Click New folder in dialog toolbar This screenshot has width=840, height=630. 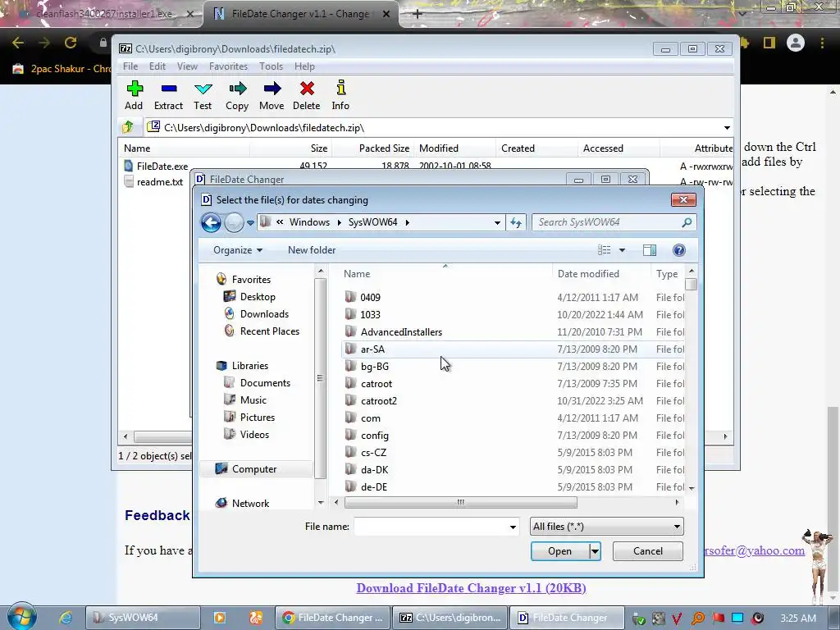tap(311, 250)
